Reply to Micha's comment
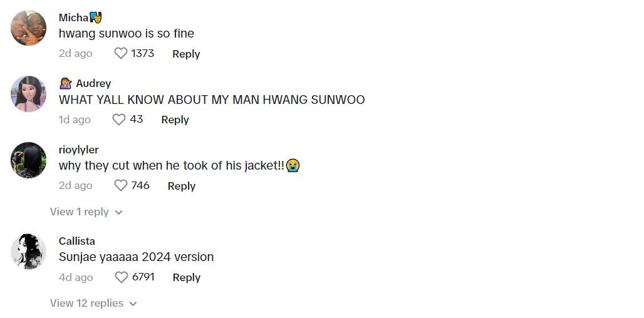 (x=186, y=54)
